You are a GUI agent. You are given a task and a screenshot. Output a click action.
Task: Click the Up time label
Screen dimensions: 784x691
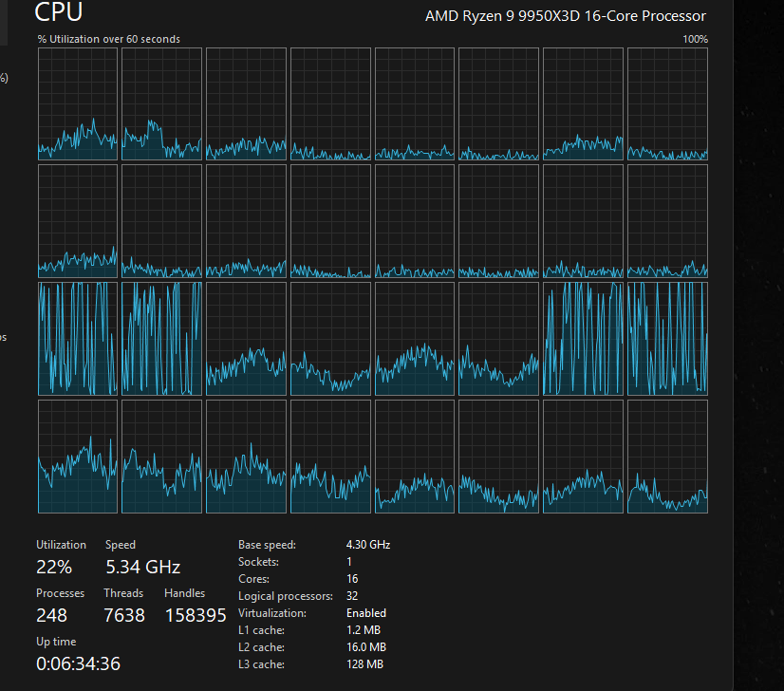(x=56, y=642)
